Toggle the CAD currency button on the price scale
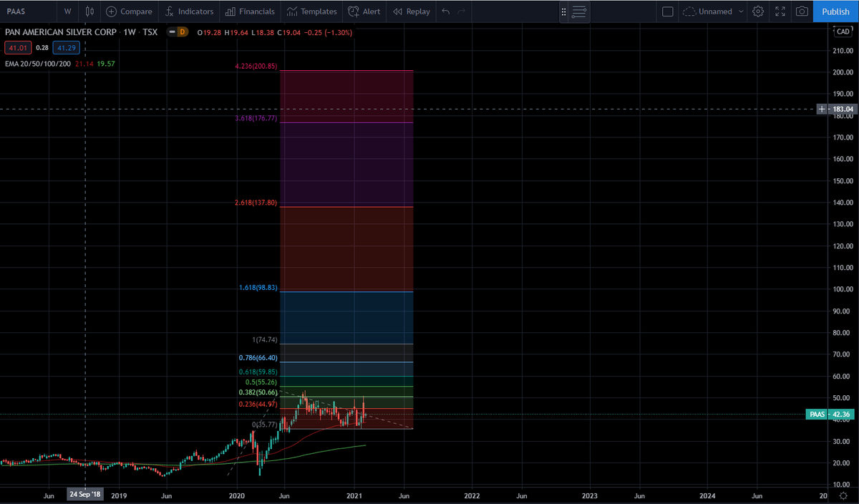 click(843, 31)
